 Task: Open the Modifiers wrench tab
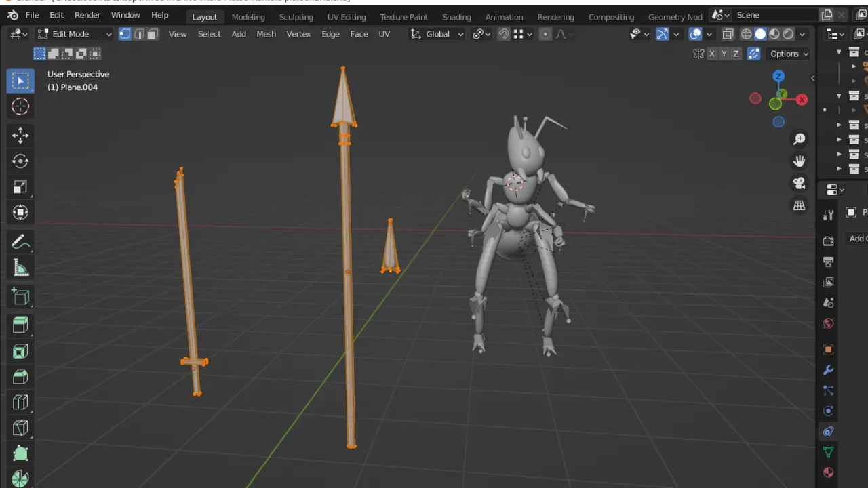click(828, 370)
